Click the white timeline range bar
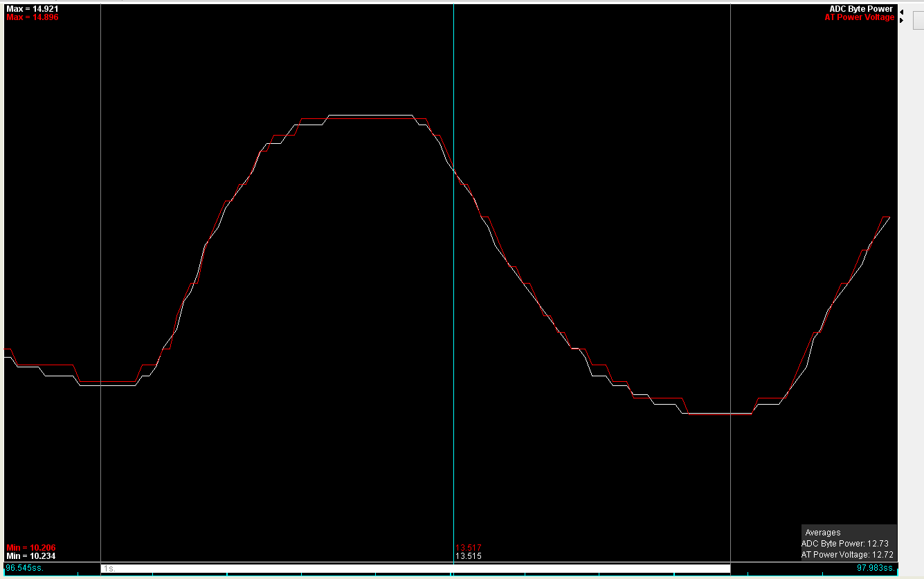924x579 pixels. coord(415,568)
